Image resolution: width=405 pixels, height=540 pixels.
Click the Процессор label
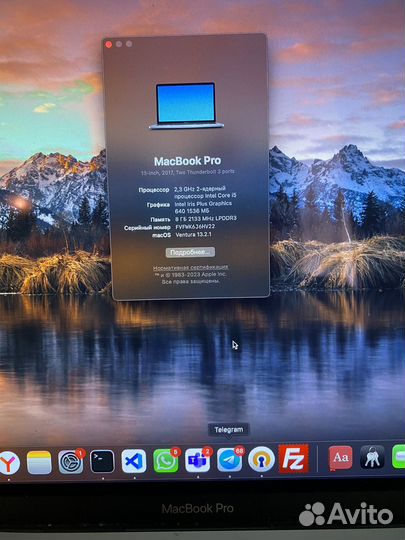(x=154, y=190)
